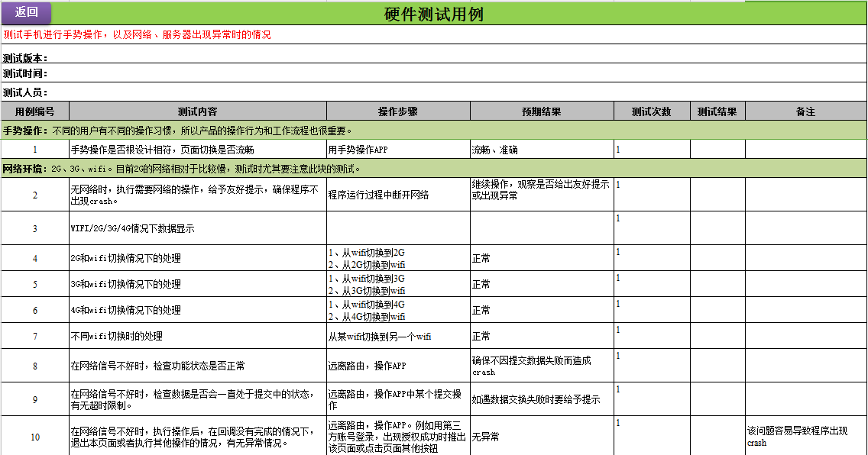
Task: Select the 无异常 expected result cell
Action: (x=542, y=436)
